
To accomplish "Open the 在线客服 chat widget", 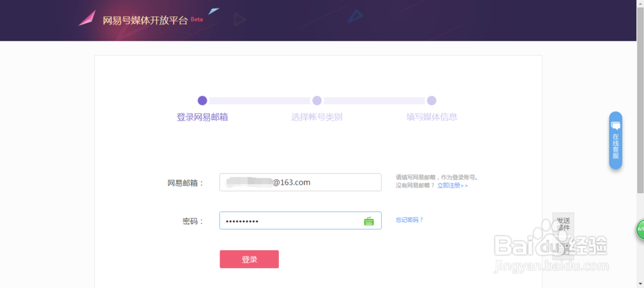I will point(615,140).
